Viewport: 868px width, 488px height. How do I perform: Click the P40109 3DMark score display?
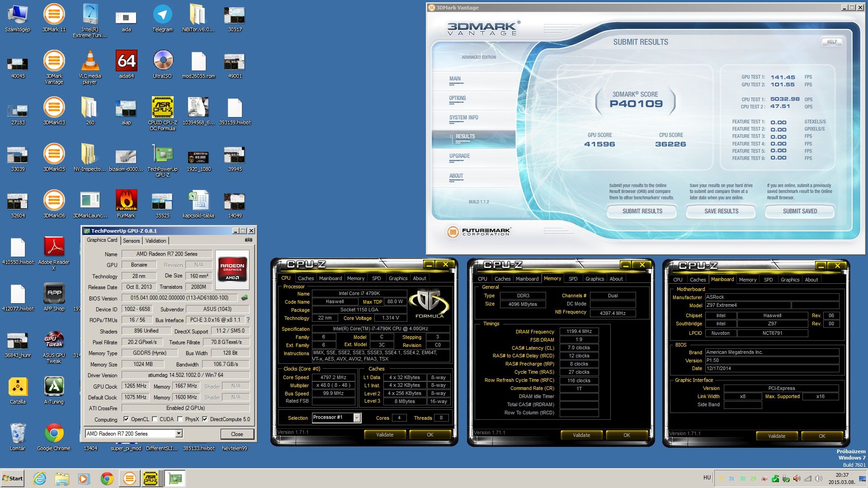pos(636,104)
